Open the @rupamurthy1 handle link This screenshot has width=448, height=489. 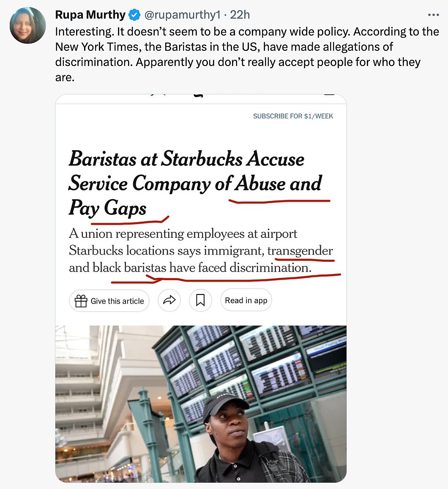(182, 15)
